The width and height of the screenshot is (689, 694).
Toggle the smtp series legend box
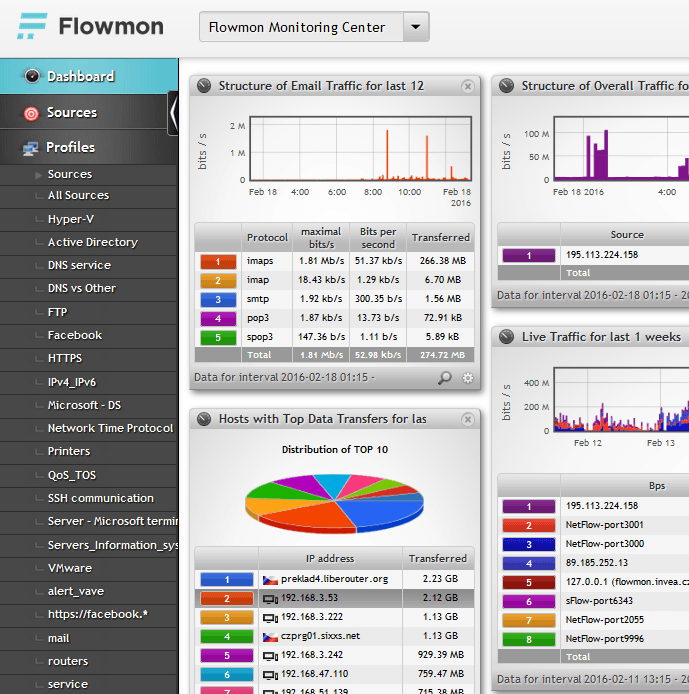pos(217,298)
